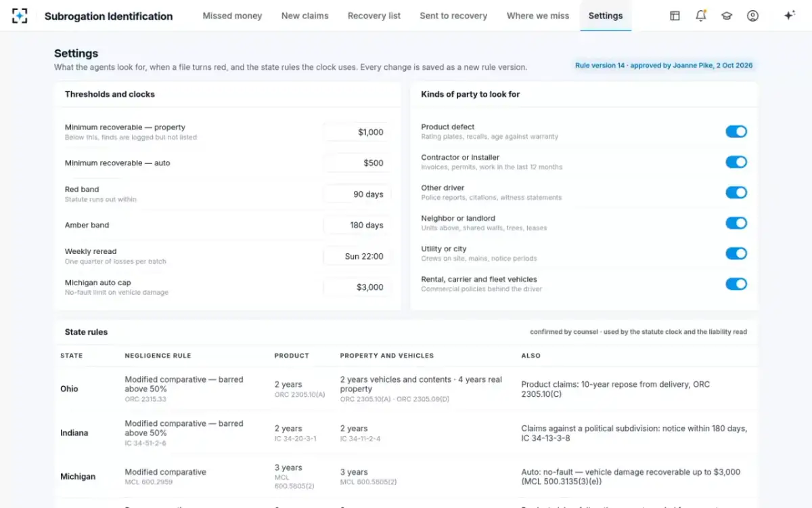Disable the Product defect toggle
The width and height of the screenshot is (812, 508).
coord(736,131)
